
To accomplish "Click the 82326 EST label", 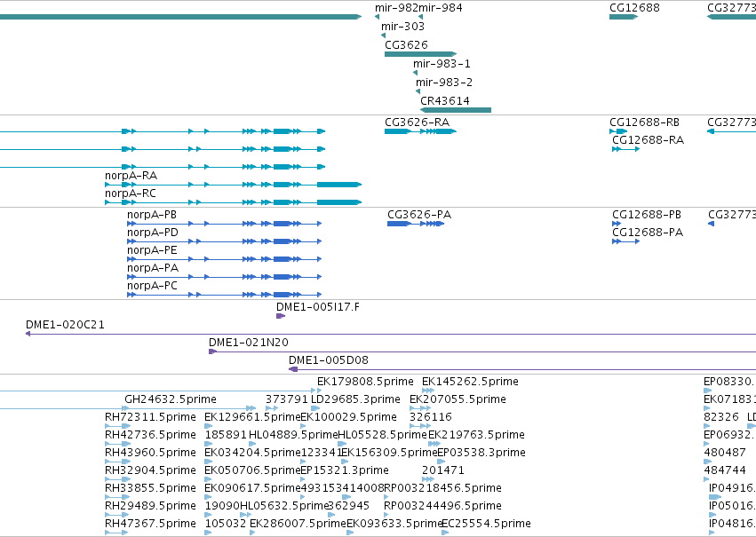I will tap(721, 417).
